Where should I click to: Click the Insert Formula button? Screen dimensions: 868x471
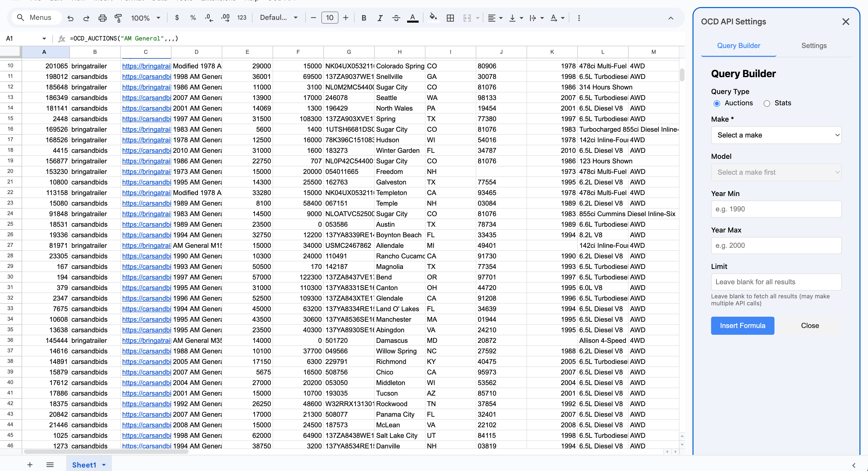742,325
